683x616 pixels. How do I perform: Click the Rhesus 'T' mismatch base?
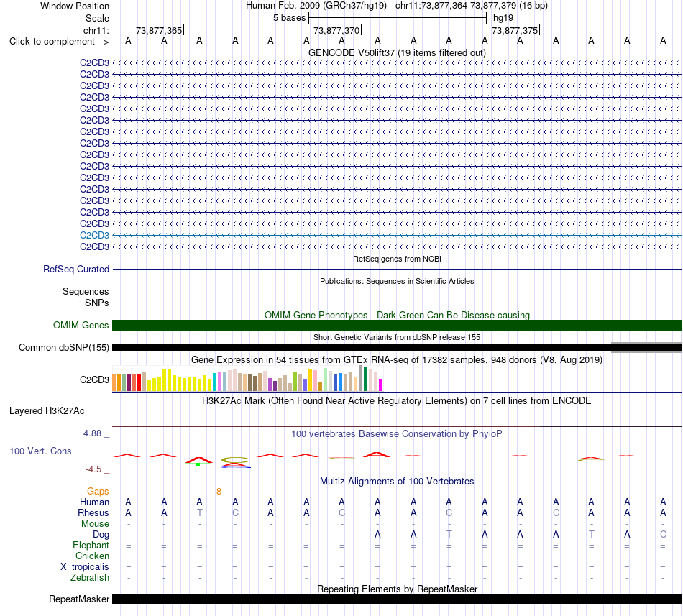(199, 512)
